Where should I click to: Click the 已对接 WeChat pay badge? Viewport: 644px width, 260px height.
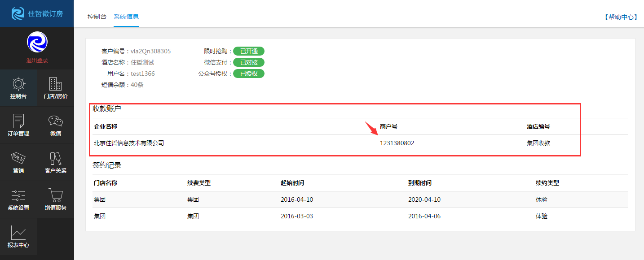click(248, 62)
